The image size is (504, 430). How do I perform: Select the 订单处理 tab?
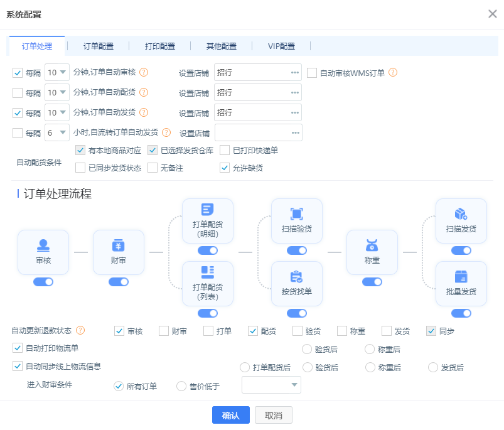[37, 46]
